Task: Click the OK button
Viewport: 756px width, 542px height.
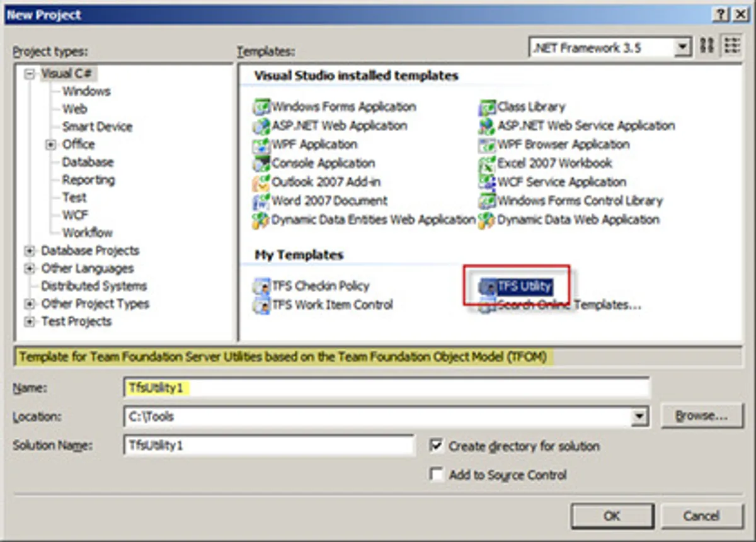Action: [x=612, y=516]
